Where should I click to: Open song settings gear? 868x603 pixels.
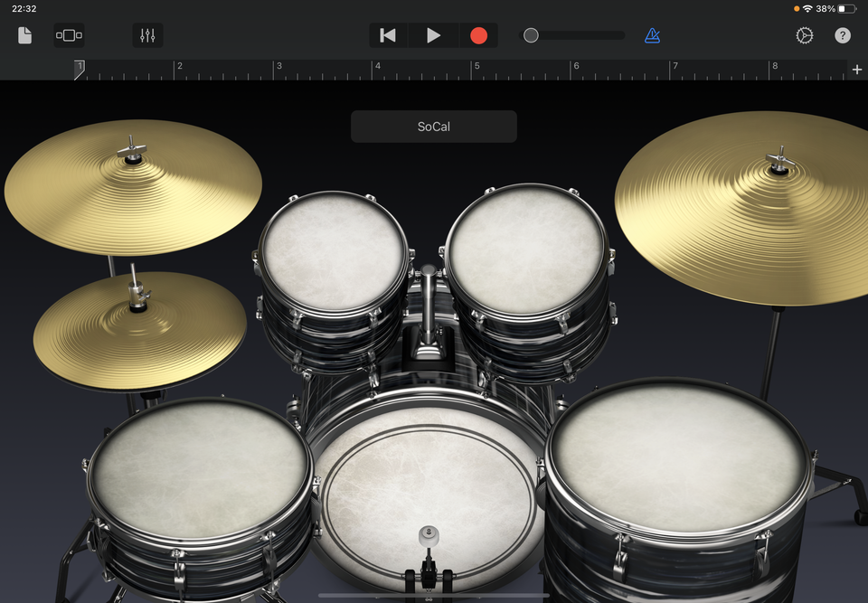[804, 35]
